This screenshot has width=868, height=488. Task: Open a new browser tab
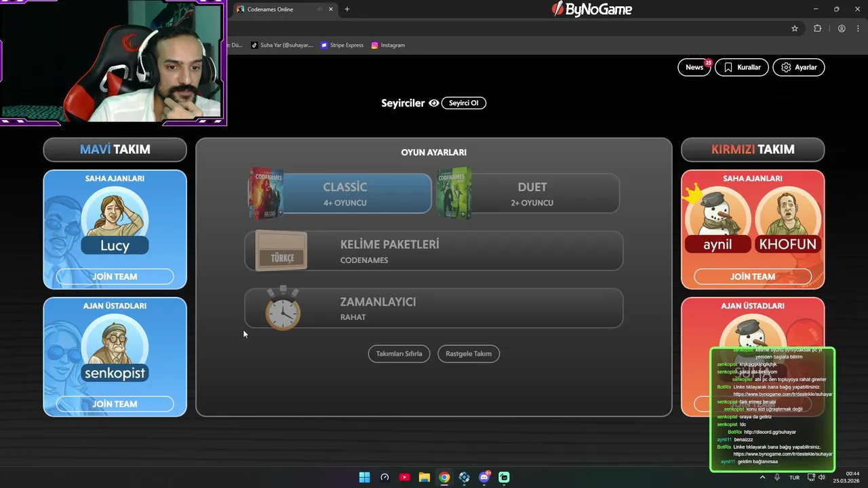coord(347,9)
